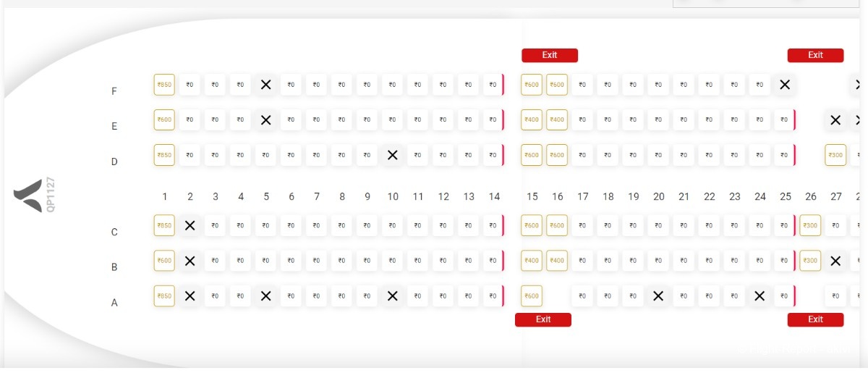The image size is (868, 373).
Task: Click the blocked X seat 2C
Action: 190,225
